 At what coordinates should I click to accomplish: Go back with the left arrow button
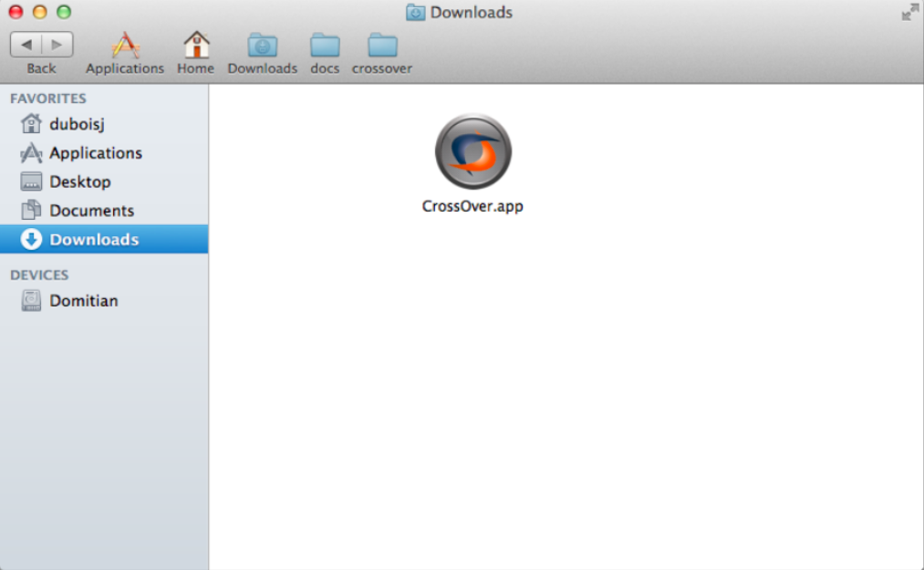26,44
